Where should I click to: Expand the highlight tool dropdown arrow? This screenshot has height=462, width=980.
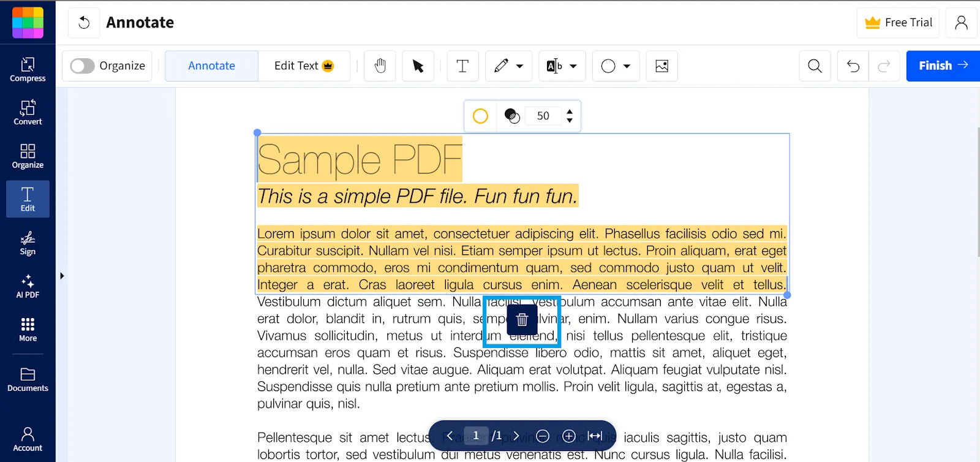(573, 66)
